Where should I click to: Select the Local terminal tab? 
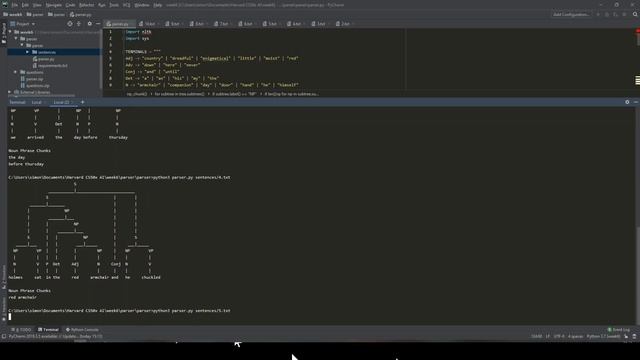coord(37,102)
